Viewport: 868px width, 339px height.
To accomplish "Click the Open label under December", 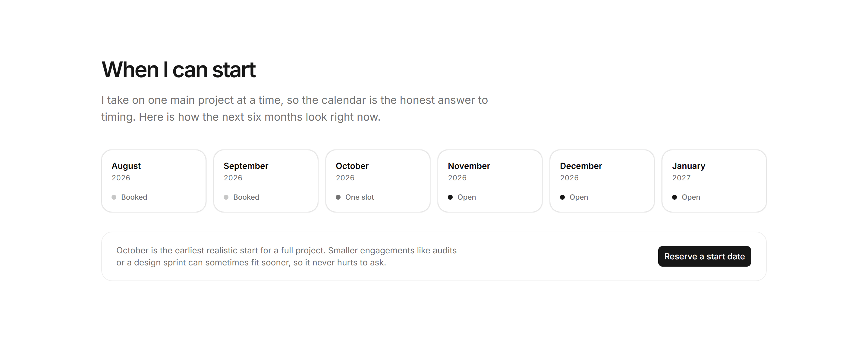I will 579,197.
